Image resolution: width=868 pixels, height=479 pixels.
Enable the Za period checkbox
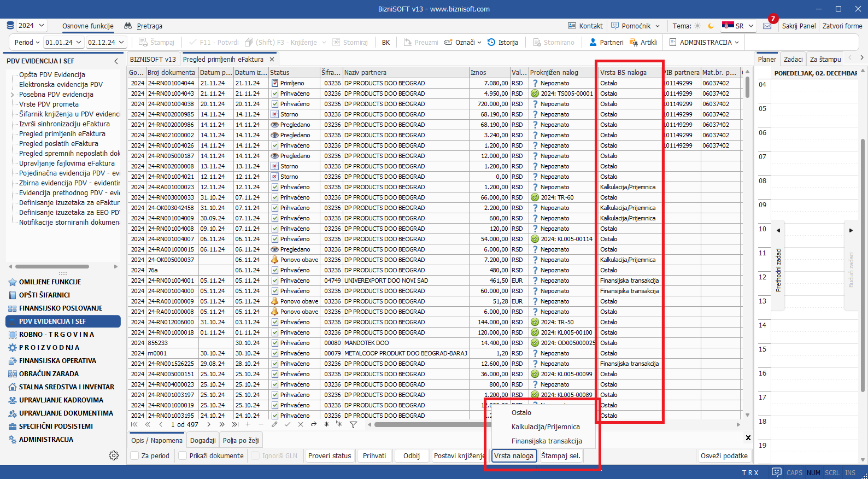click(135, 455)
